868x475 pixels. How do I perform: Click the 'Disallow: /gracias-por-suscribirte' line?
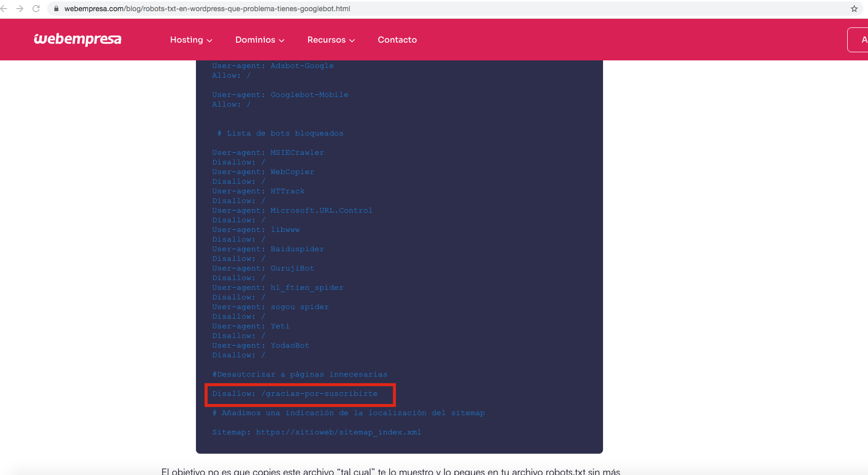click(295, 394)
